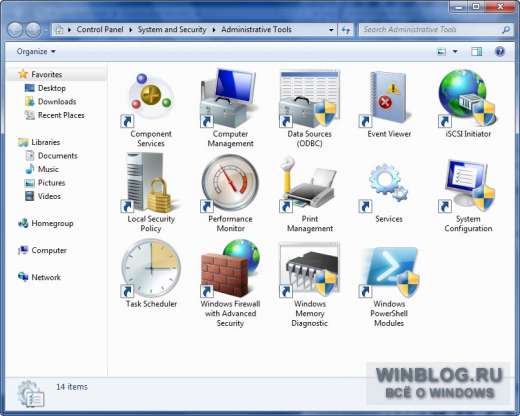The image size is (520, 416).
Task: Launch Windows Memory Diagnostic icon
Action: coord(309,269)
